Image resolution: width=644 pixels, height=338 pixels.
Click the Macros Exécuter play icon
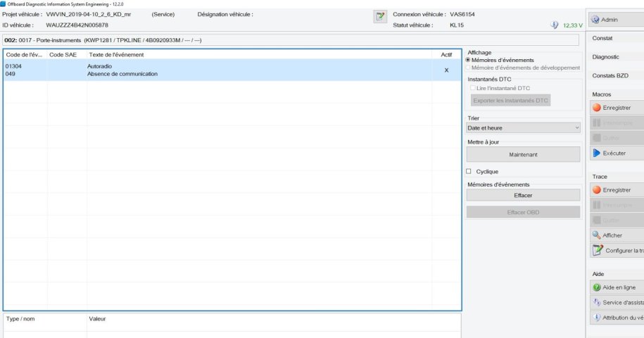pos(597,154)
